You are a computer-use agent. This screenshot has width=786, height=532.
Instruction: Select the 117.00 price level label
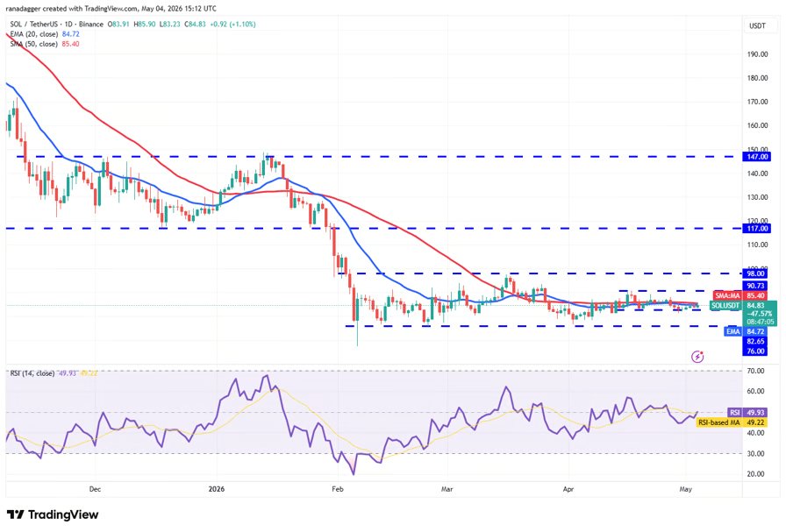[757, 229]
